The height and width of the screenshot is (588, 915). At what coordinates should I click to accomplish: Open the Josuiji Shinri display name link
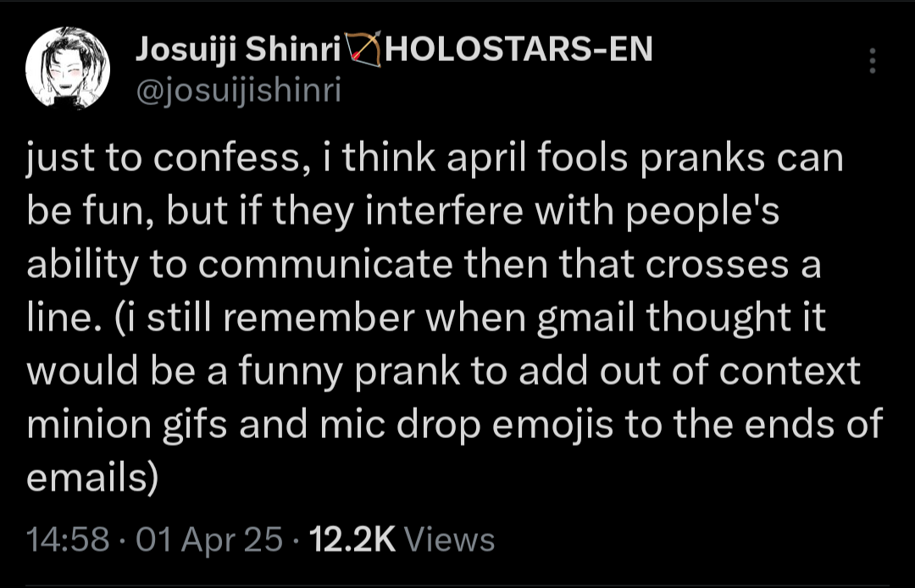(x=237, y=51)
